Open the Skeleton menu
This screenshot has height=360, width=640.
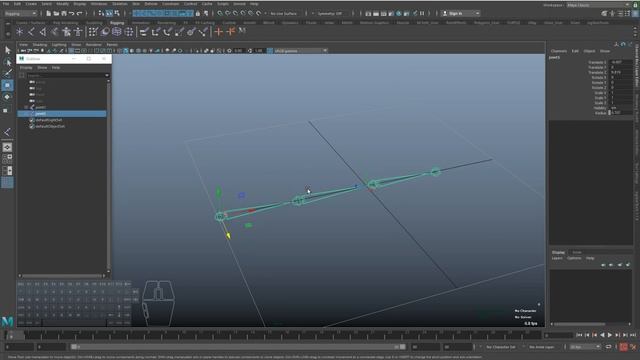tap(120, 4)
